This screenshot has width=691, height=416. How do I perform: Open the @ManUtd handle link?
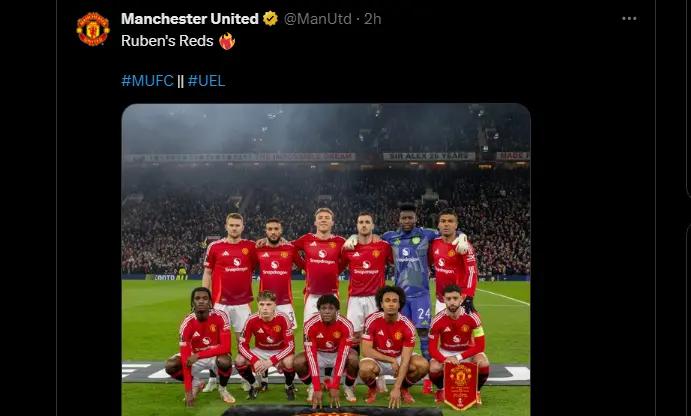click(318, 19)
